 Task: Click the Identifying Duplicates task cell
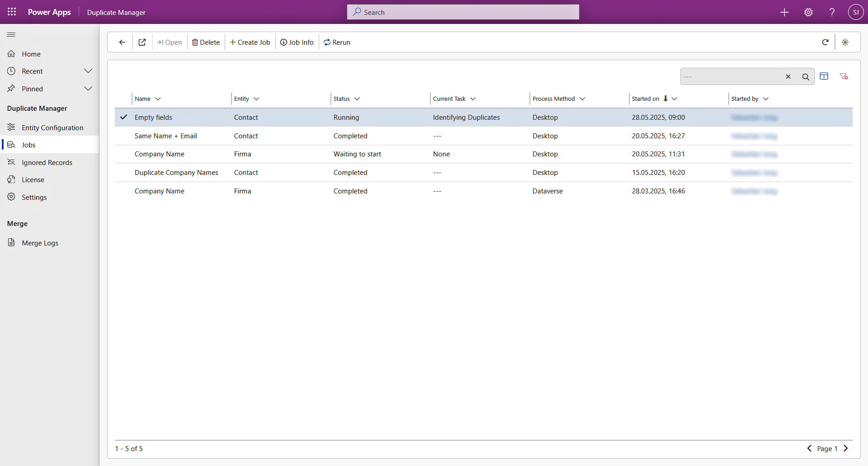click(x=466, y=118)
